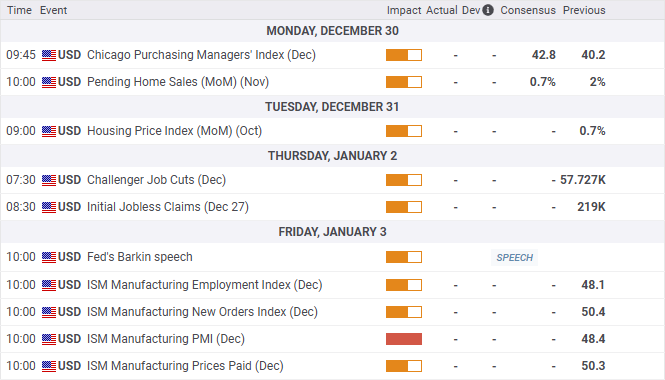665x380 pixels.
Task: Open ISM Manufacturing Prices Paid (Dec) event
Action: coord(185,366)
